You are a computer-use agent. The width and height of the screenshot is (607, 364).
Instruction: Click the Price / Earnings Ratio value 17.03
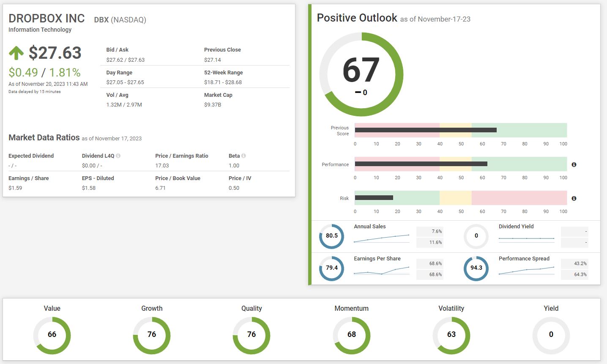[x=162, y=166]
